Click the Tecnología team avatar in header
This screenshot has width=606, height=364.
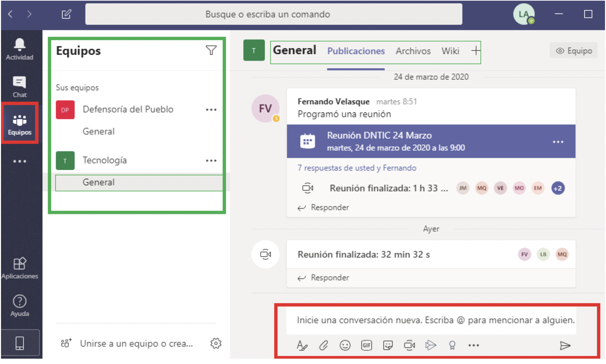tap(254, 50)
